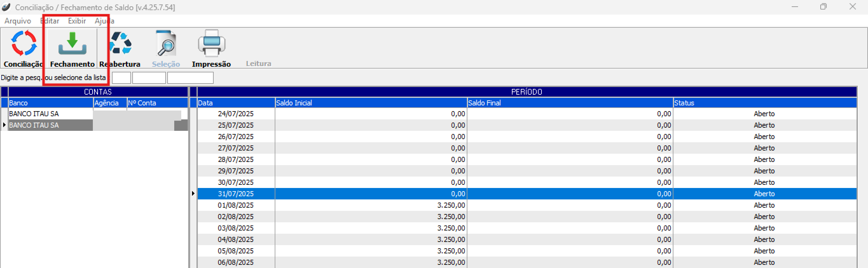
Task: Select the 01/08/2025 period row
Action: [236, 205]
